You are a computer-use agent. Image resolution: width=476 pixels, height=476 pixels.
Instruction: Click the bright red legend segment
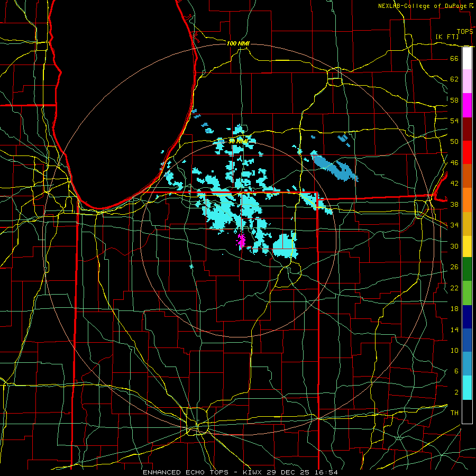[467, 152]
